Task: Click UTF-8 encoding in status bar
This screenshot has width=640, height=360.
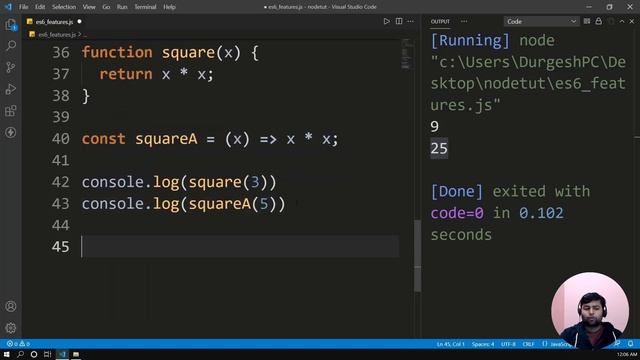Action: [508, 344]
